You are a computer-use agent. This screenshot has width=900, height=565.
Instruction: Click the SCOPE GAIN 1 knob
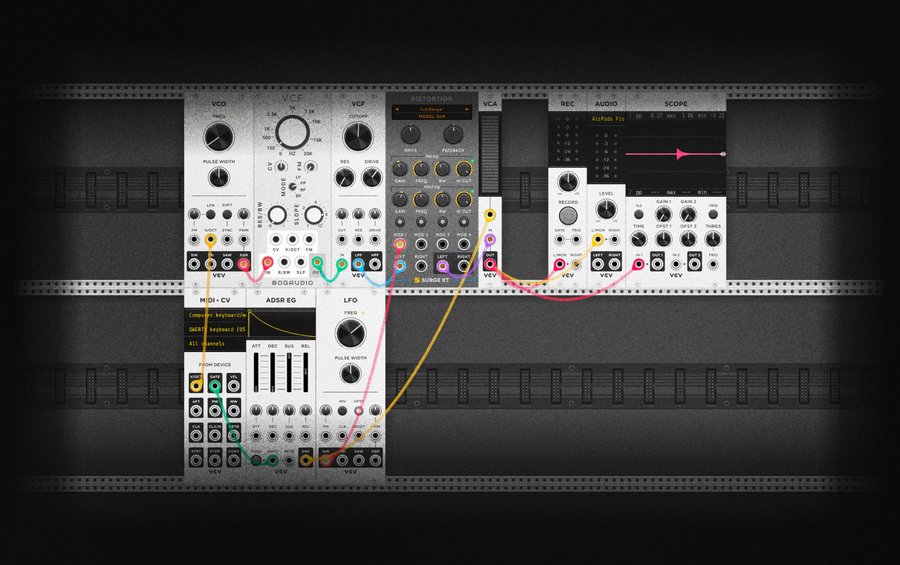[x=664, y=214]
